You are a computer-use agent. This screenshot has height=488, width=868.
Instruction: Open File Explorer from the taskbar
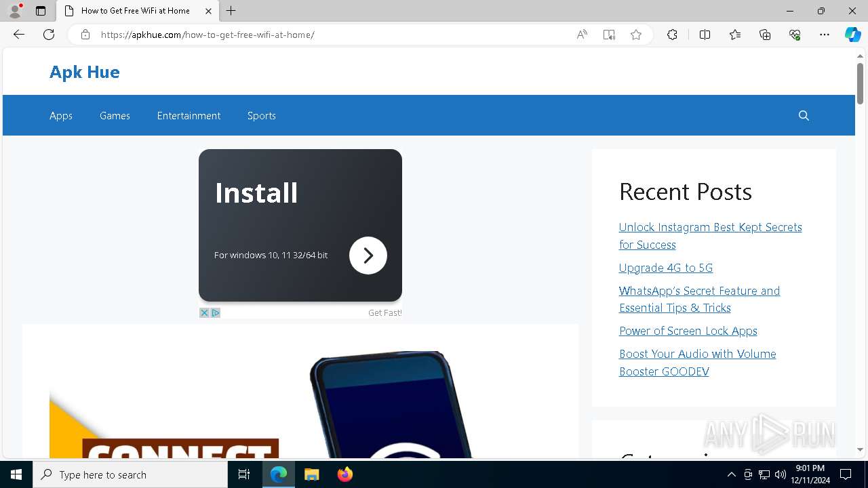coord(311,474)
